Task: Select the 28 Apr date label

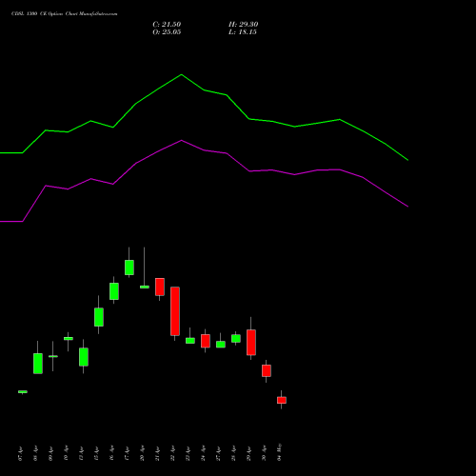Action: (234, 454)
